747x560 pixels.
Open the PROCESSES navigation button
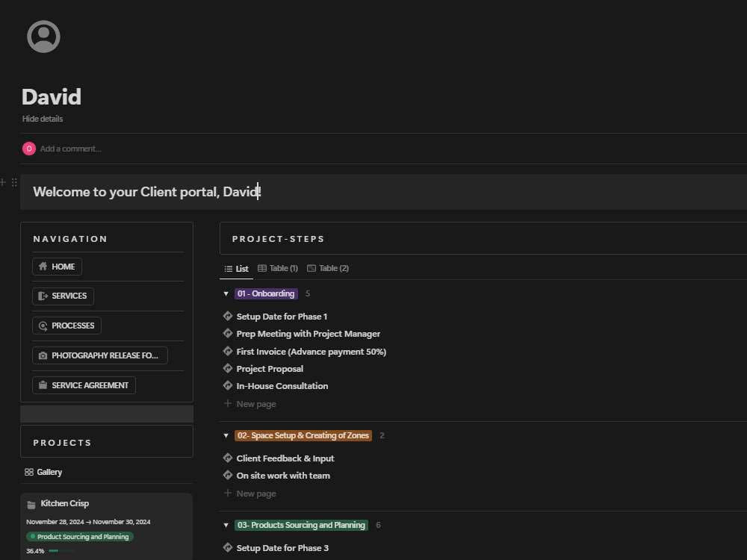[66, 326]
